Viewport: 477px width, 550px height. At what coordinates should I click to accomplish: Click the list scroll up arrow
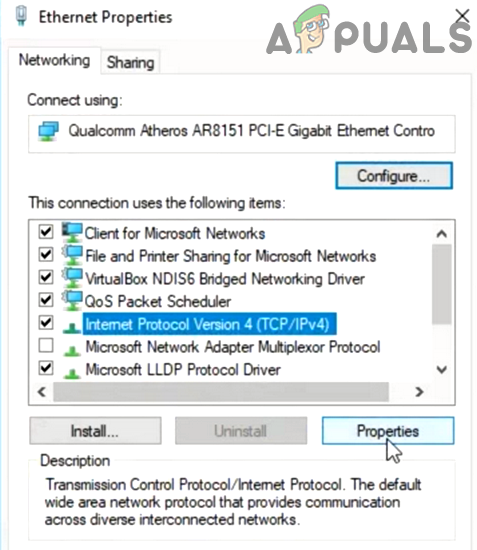point(442,234)
